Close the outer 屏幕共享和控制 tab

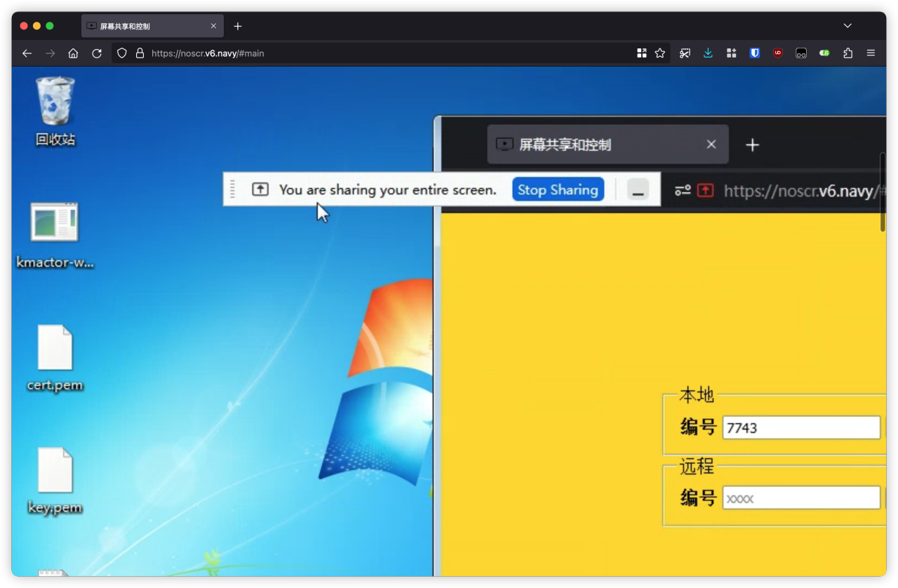tap(213, 26)
